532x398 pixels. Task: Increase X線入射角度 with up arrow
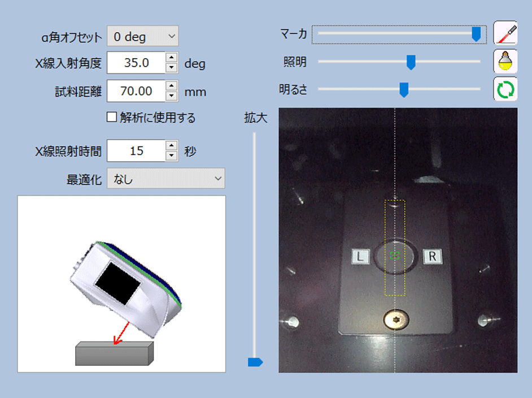tap(172, 58)
